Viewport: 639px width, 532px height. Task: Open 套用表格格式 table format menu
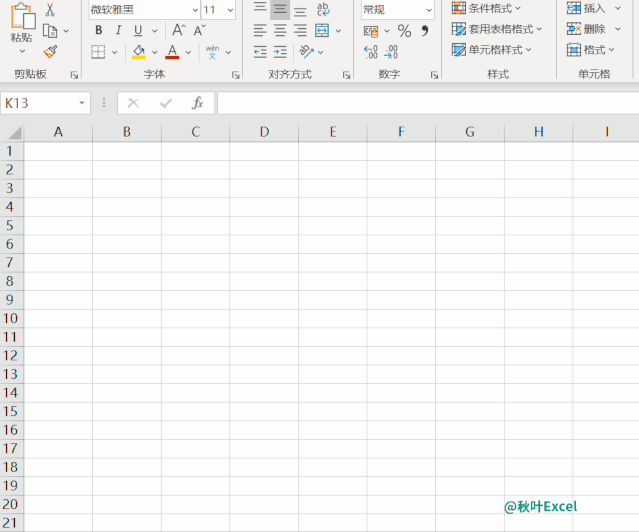[497, 29]
